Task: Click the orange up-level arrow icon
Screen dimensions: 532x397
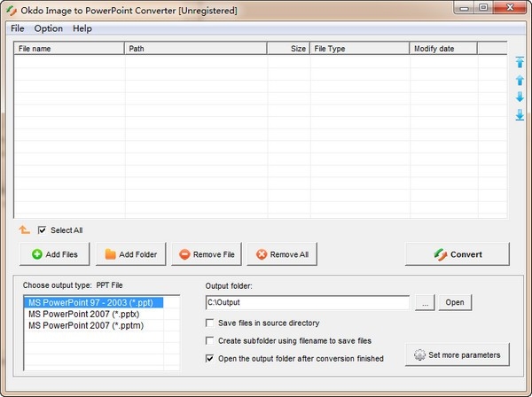Action: (24, 230)
